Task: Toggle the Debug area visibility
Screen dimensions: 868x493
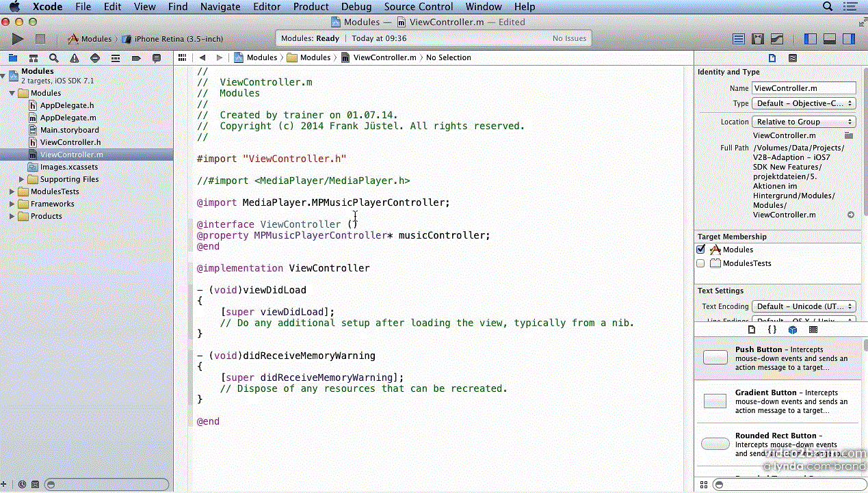Action: point(830,39)
